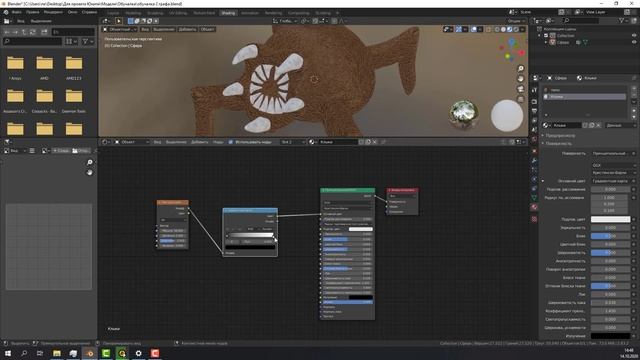This screenshot has height=360, width=640.
Task: Open the viewport shading options dropdown
Action: click(x=522, y=29)
